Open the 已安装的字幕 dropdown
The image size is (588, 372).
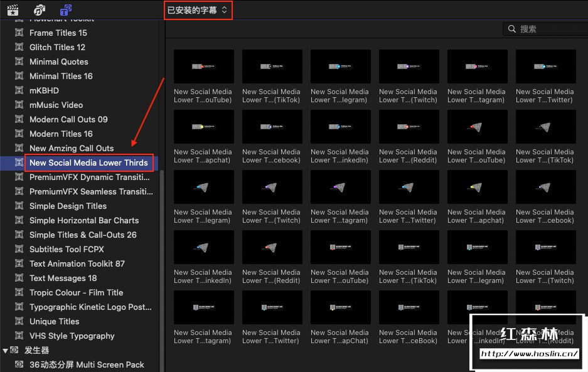click(198, 10)
